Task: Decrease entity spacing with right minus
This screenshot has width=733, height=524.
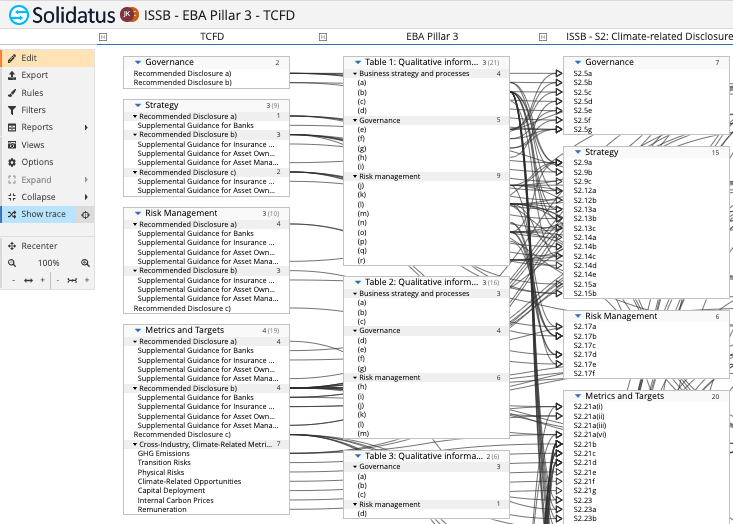Action: click(x=57, y=280)
